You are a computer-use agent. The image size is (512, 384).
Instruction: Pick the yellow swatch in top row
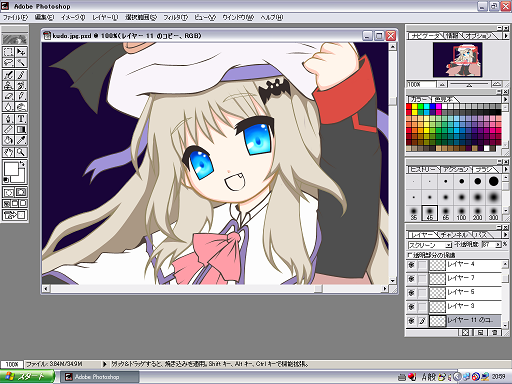tap(415, 106)
